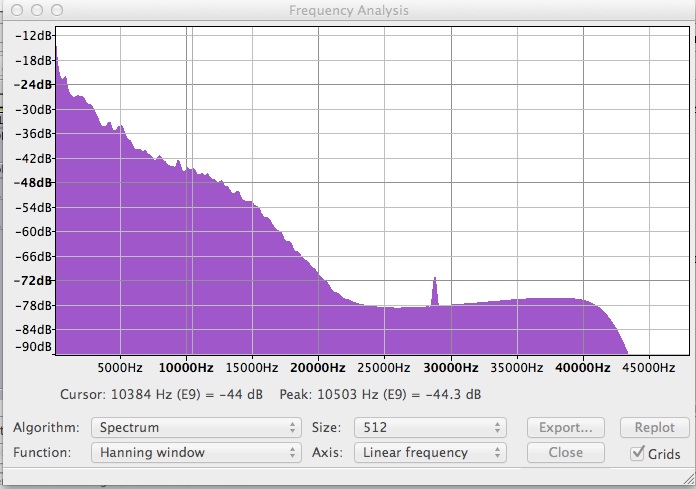The image size is (696, 489).
Task: Click the -12dB axis label
Action: (33, 35)
